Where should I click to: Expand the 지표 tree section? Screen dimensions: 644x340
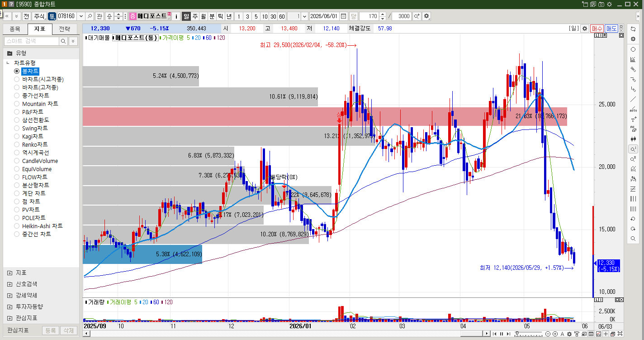(x=9, y=273)
